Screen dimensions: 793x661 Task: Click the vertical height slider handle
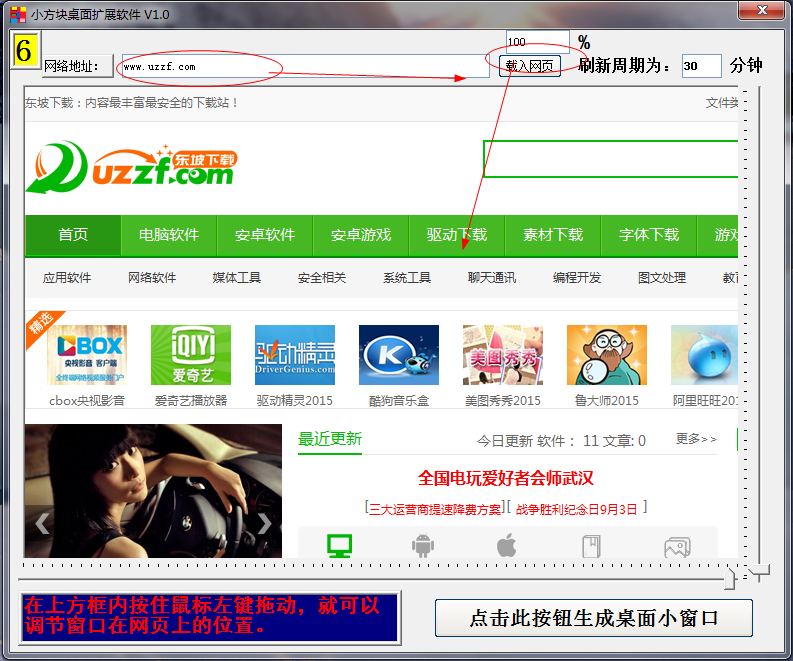(759, 571)
